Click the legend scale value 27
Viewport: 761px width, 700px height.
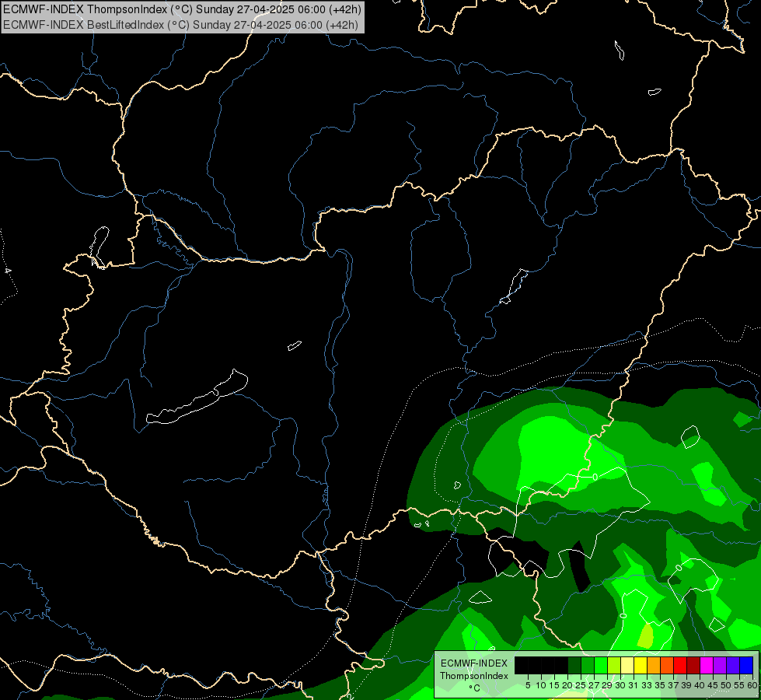(x=594, y=685)
